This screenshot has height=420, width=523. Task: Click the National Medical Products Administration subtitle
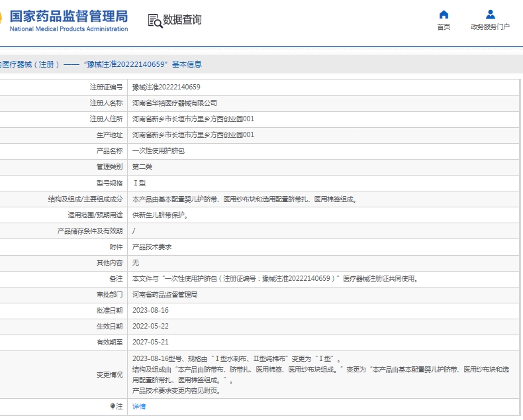pyautogui.click(x=69, y=29)
